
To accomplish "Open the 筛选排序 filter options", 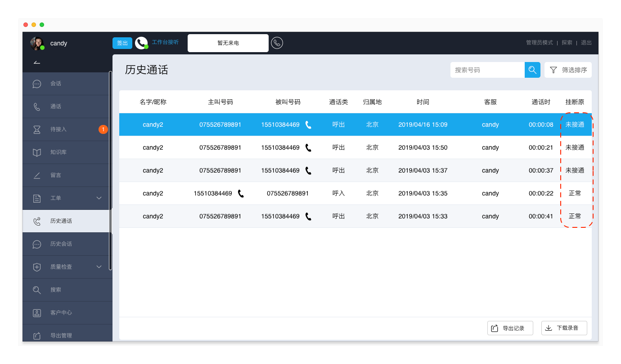I will [568, 70].
